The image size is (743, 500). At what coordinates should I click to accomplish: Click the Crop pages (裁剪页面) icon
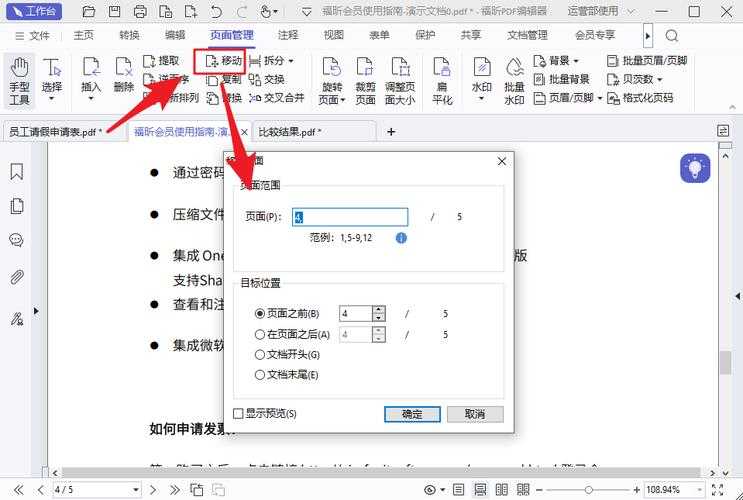coord(365,79)
